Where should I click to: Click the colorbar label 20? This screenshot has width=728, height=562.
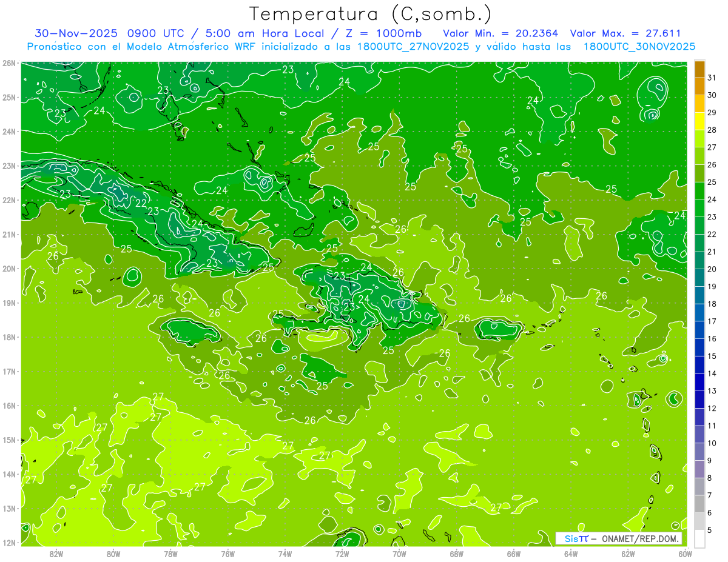(712, 269)
